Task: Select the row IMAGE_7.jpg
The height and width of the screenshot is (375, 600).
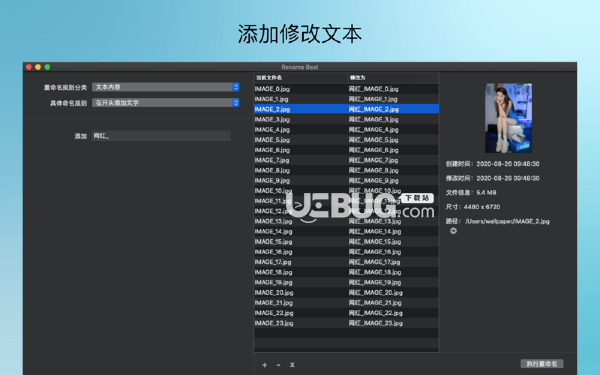Action: 346,160
